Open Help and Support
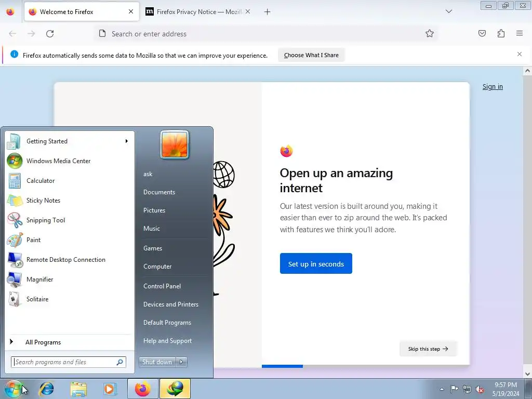This screenshot has width=532, height=399. [168, 341]
